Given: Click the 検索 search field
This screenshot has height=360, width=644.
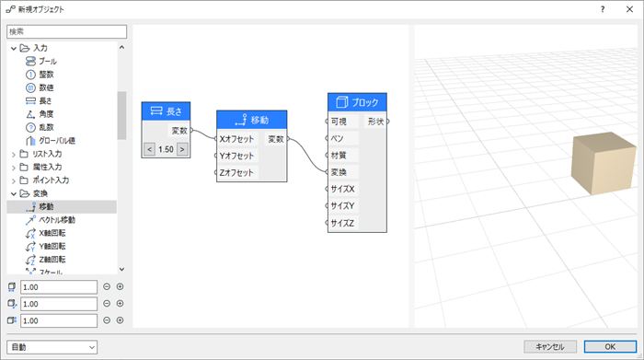Looking at the screenshot, I should [66, 31].
